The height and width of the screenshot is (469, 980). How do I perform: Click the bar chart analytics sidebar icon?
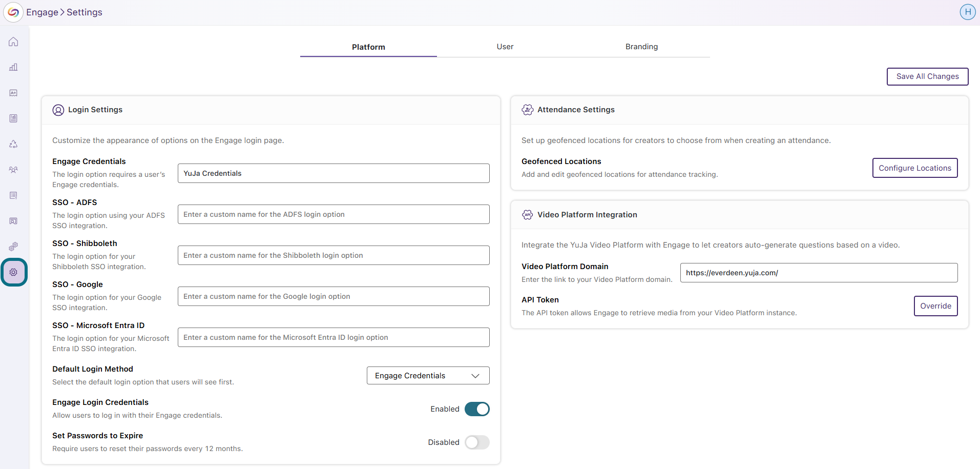click(13, 67)
